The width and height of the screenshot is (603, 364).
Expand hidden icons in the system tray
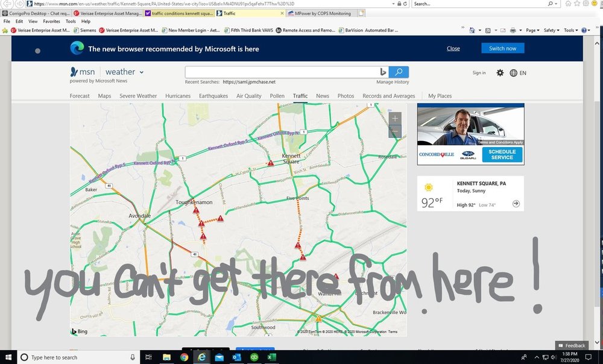tap(537, 357)
